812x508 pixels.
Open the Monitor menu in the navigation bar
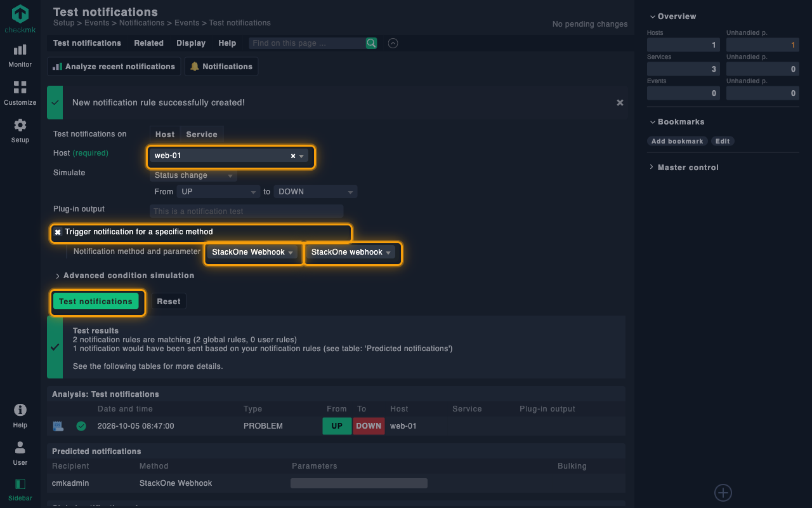(20, 55)
